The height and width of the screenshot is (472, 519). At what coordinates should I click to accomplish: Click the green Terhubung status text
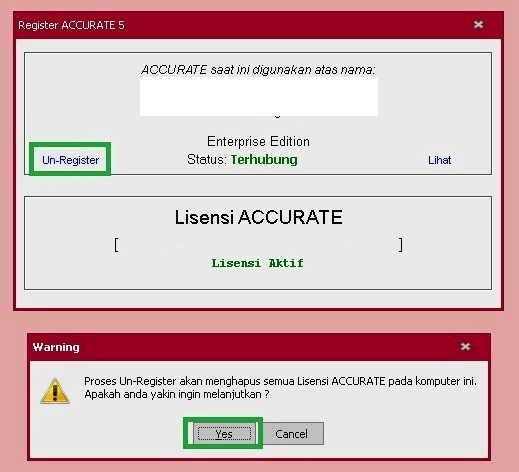264,160
